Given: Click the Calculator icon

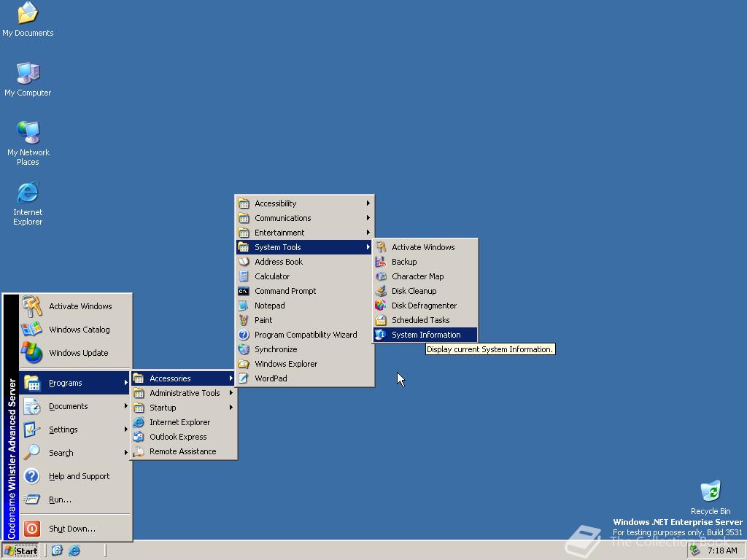Looking at the screenshot, I should tap(244, 276).
